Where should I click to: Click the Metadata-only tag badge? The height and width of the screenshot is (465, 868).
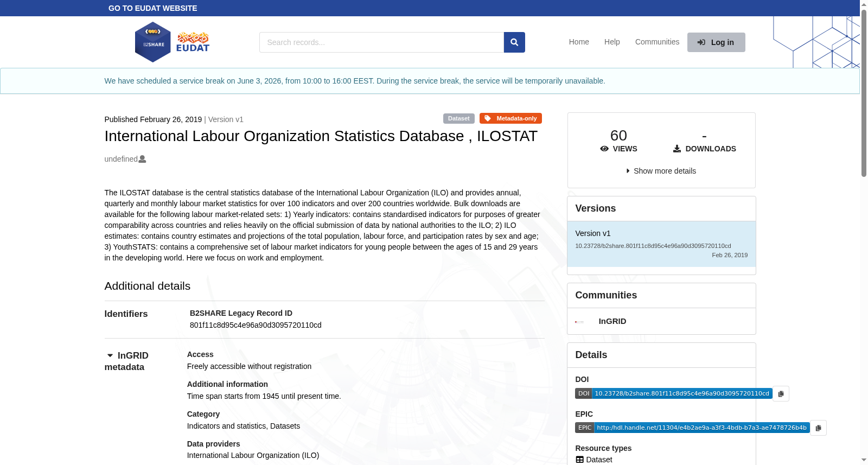click(x=510, y=118)
